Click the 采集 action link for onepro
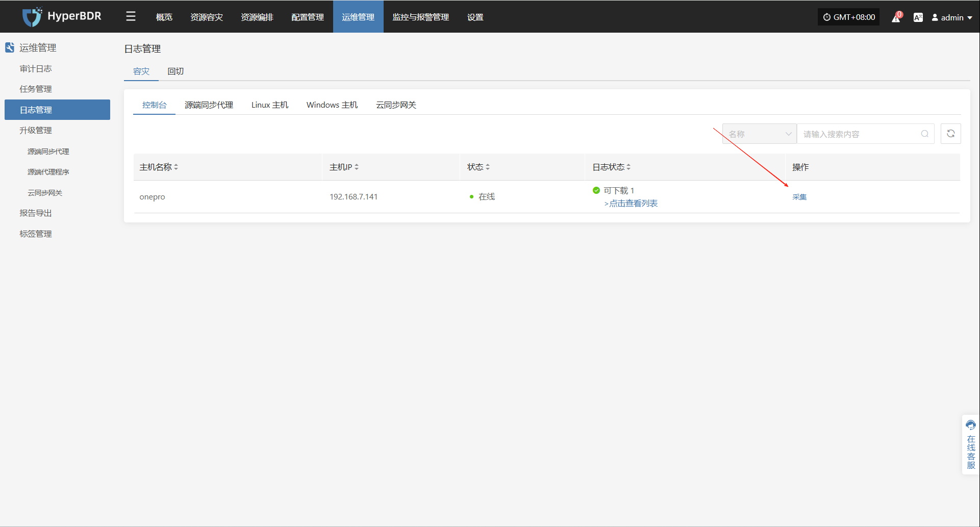The image size is (980, 527). coord(799,197)
